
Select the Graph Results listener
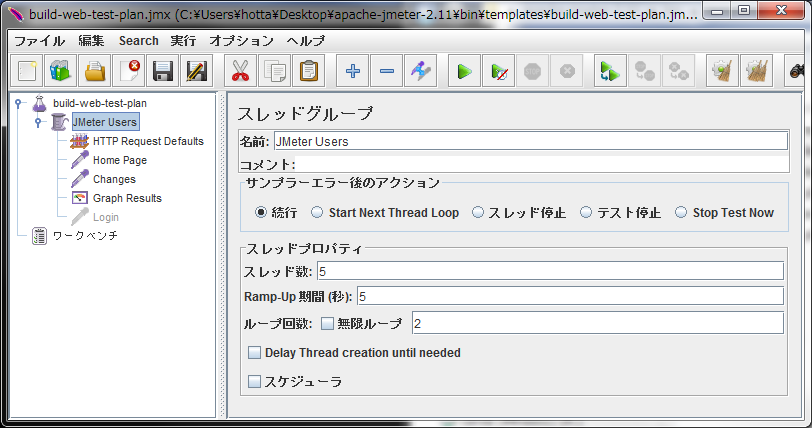[x=127, y=198]
